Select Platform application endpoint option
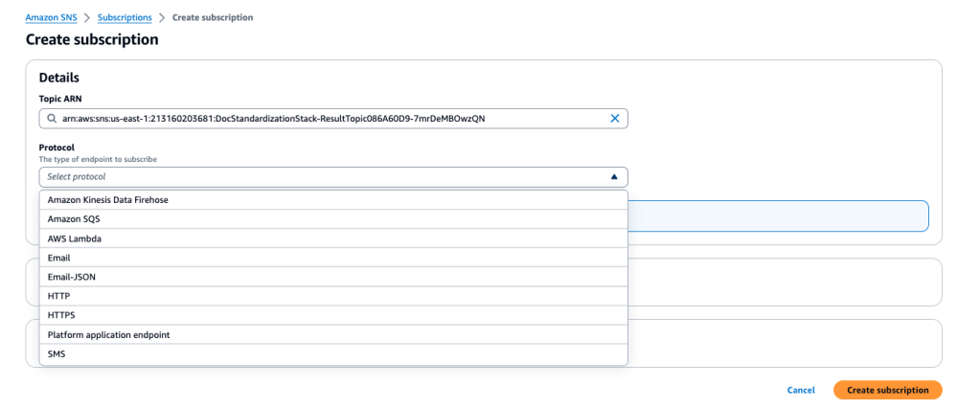Screen dimensions: 980x408 point(108,335)
